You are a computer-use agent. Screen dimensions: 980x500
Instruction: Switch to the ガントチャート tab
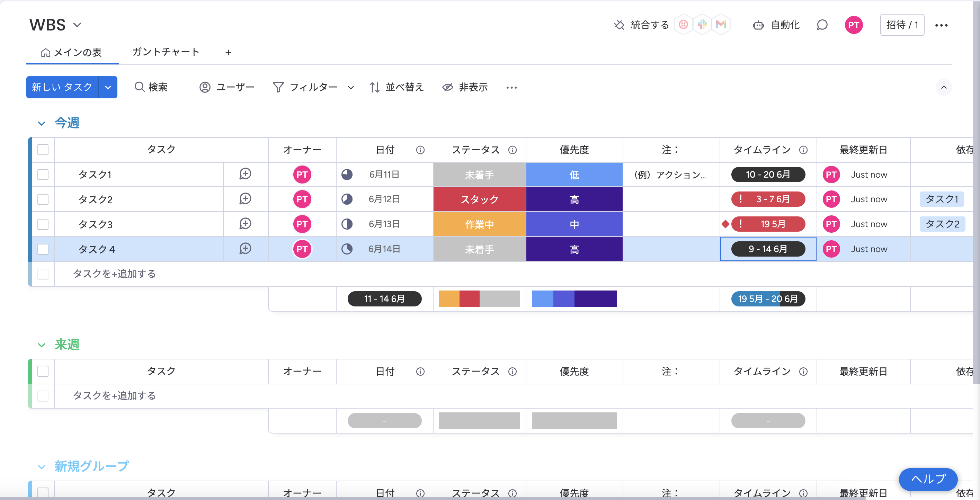click(166, 52)
